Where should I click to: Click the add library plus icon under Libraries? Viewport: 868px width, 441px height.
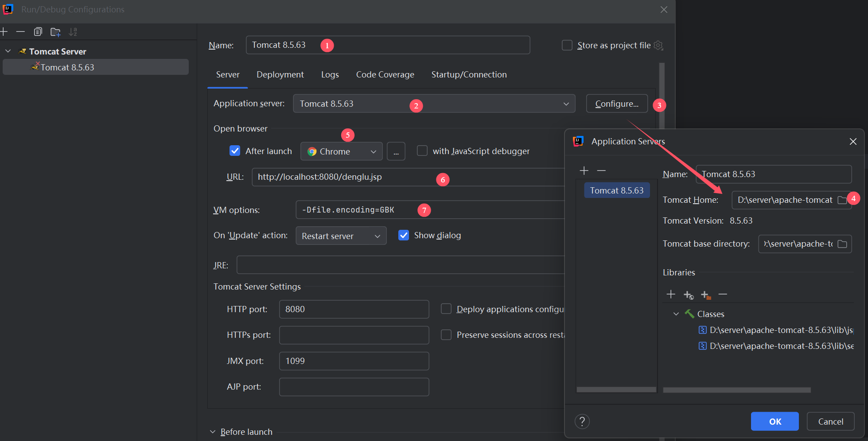point(671,294)
